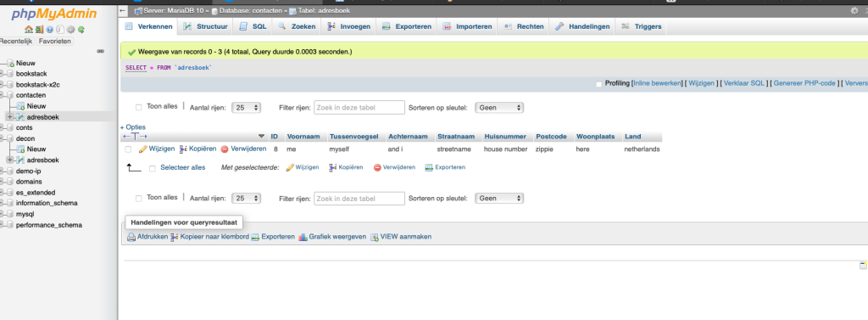Check the row checkbox for ID 8

pos(128,149)
